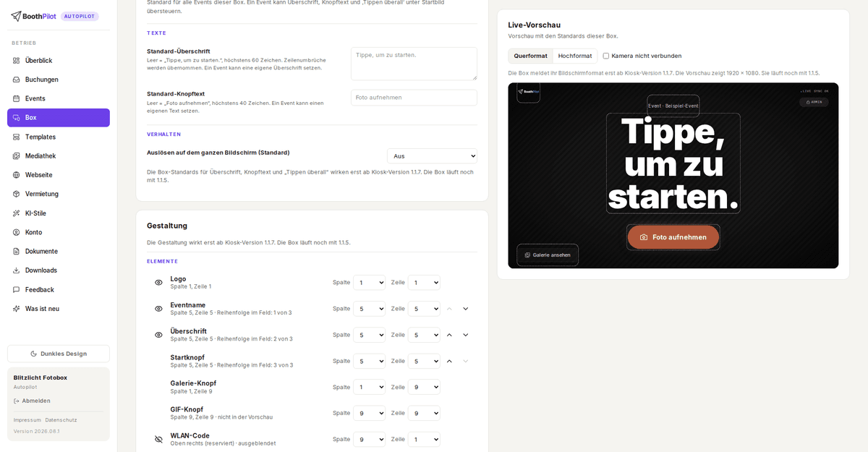
Task: Check Kamera nicht verbunden checkbox
Action: (x=606, y=56)
